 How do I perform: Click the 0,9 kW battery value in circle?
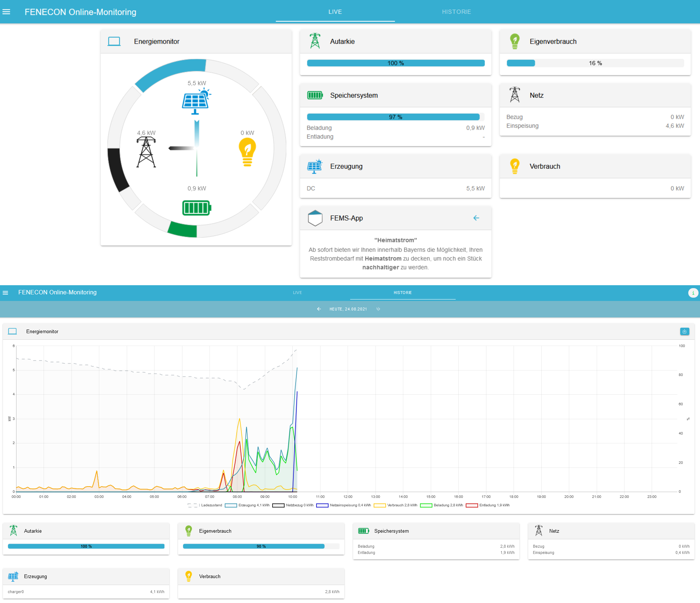(197, 188)
